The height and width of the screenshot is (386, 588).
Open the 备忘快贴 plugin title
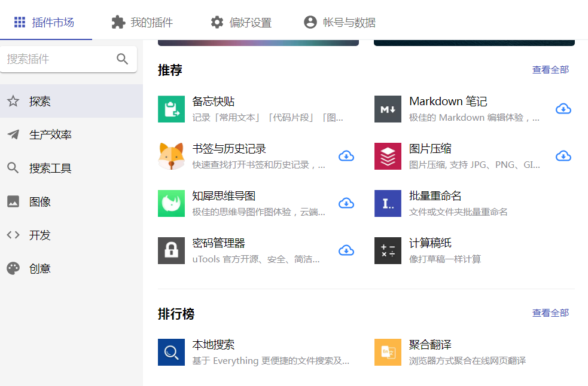(x=214, y=102)
